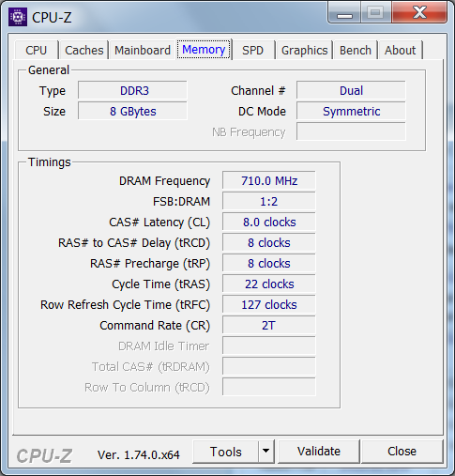Select the memory Type field showing DDR3

click(x=132, y=90)
